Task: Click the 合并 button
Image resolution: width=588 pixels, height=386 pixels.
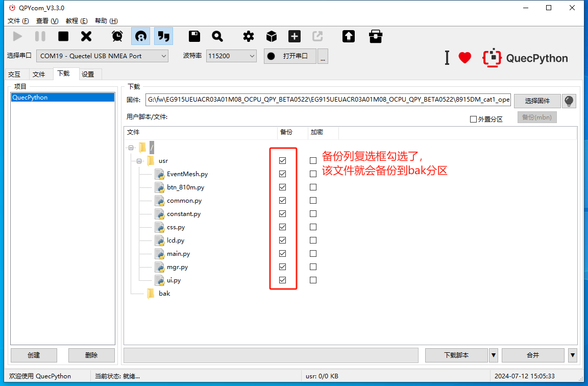Action: click(533, 355)
